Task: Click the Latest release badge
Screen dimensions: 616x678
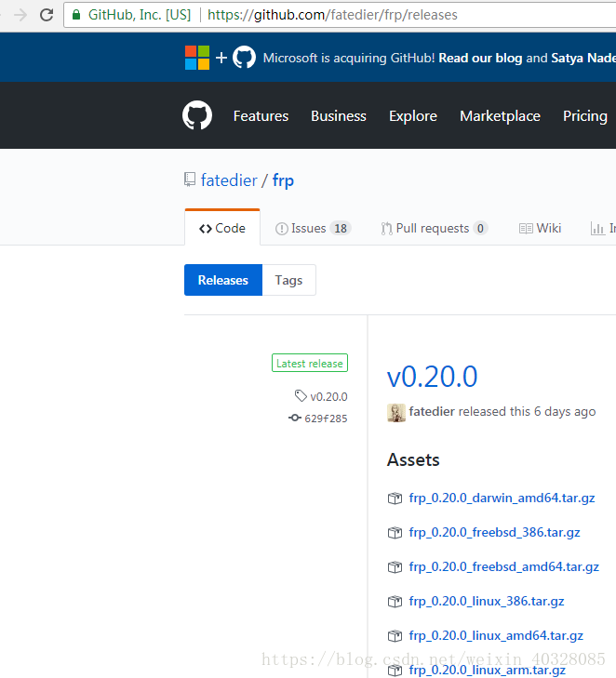Action: (310, 363)
